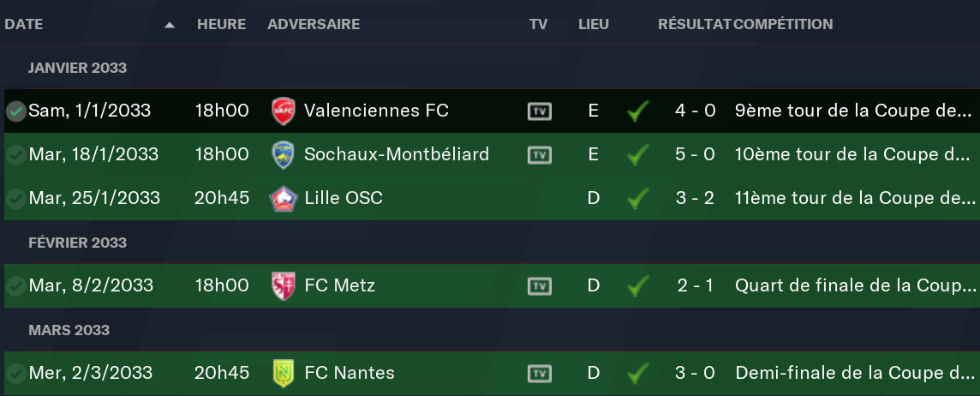Click the FC Metz club crest

coord(283,286)
